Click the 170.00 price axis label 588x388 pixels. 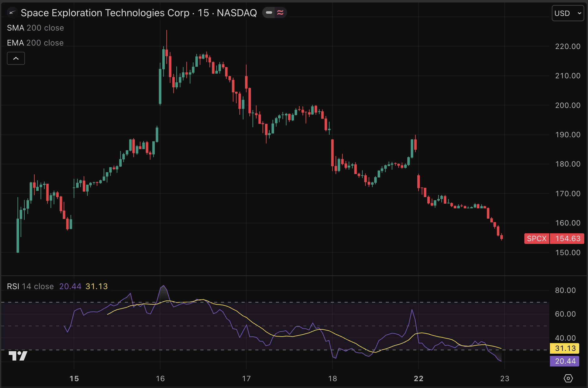[568, 194]
